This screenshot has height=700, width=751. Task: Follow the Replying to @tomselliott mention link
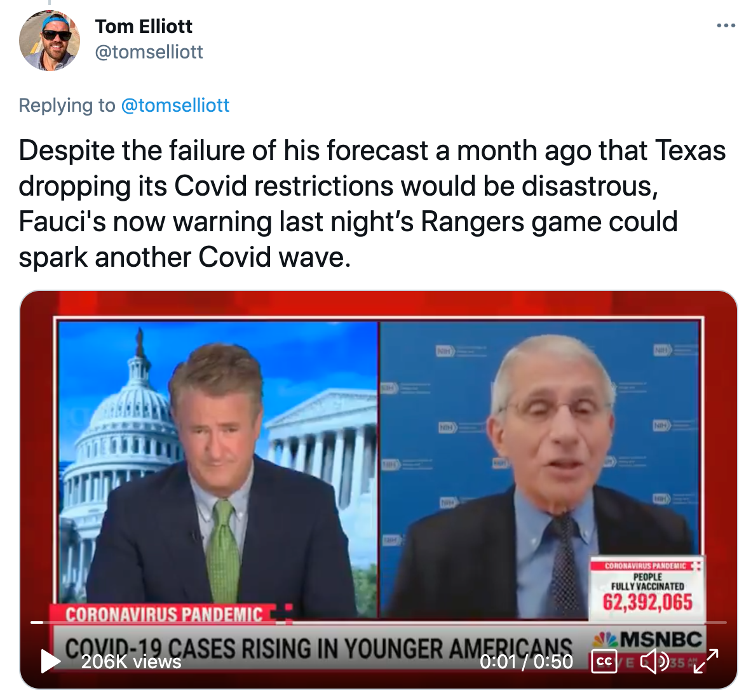175,105
